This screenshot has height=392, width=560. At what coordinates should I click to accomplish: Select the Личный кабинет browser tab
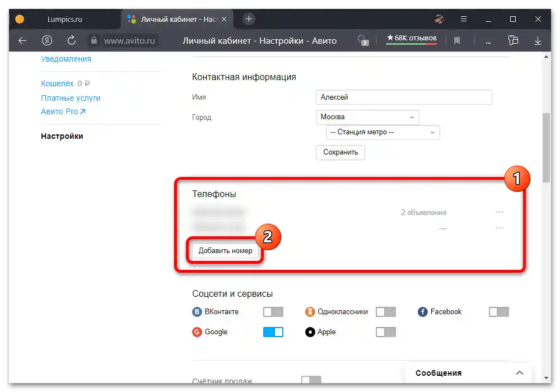pos(177,19)
